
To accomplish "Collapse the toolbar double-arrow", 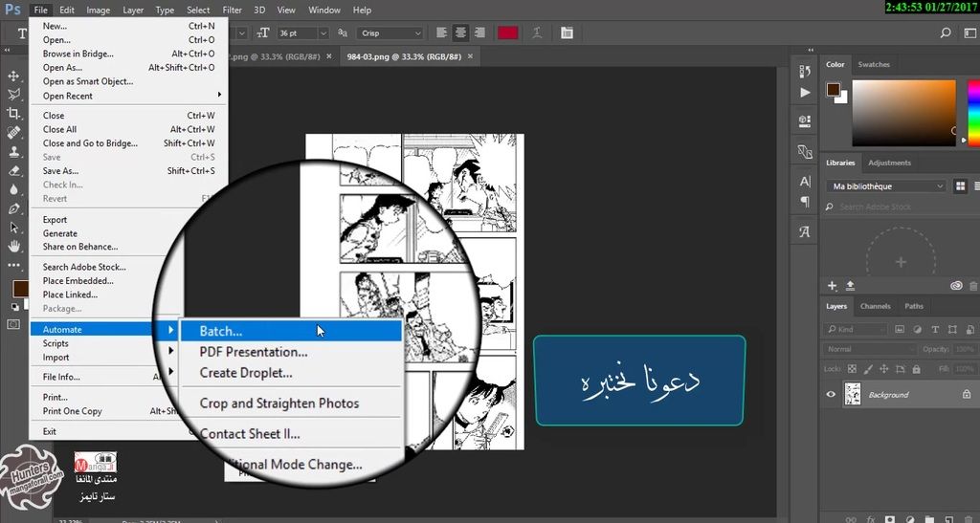I will (7, 50).
